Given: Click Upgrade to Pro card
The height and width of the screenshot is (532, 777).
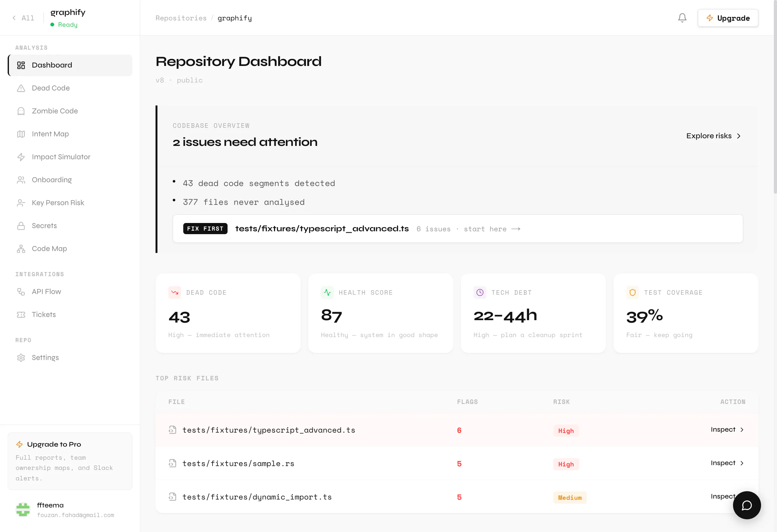Looking at the screenshot, I should [70, 461].
